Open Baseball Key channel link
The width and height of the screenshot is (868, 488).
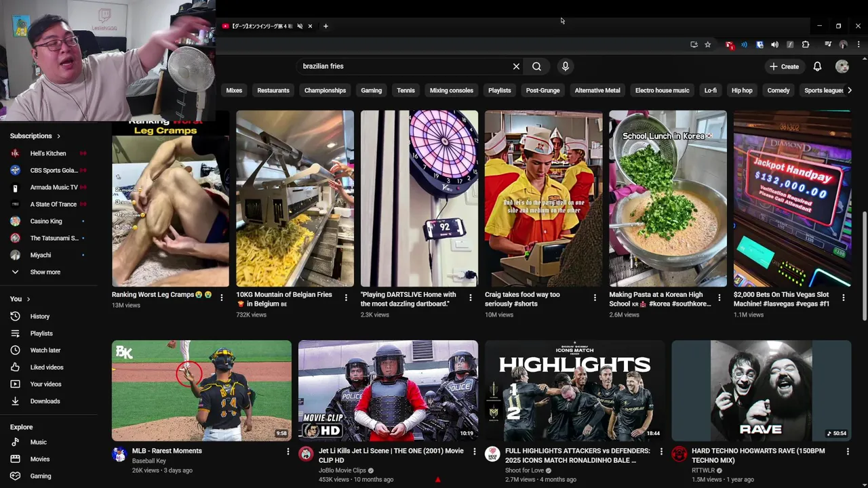point(149,461)
